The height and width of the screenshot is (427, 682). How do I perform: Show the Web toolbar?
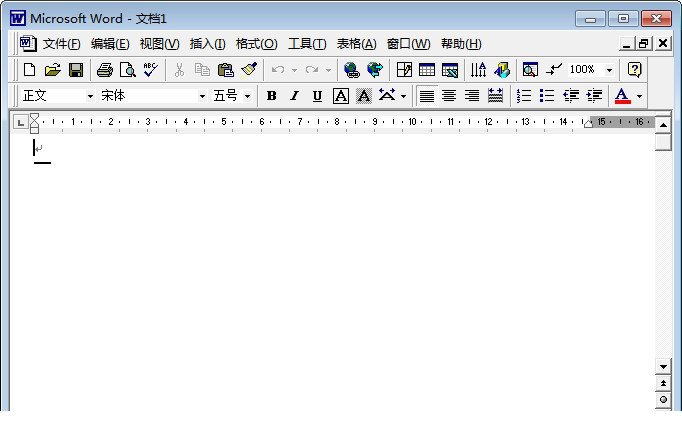pos(375,70)
